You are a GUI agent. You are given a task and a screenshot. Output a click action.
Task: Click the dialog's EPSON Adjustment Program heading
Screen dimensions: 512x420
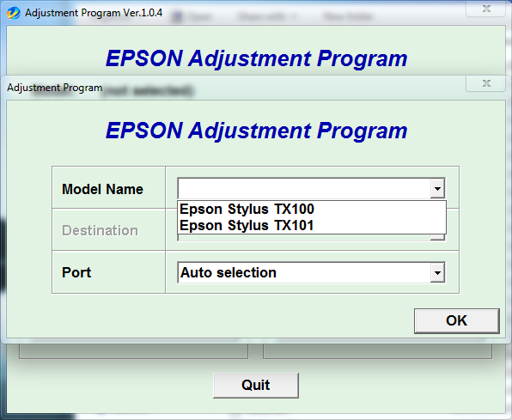tap(256, 131)
